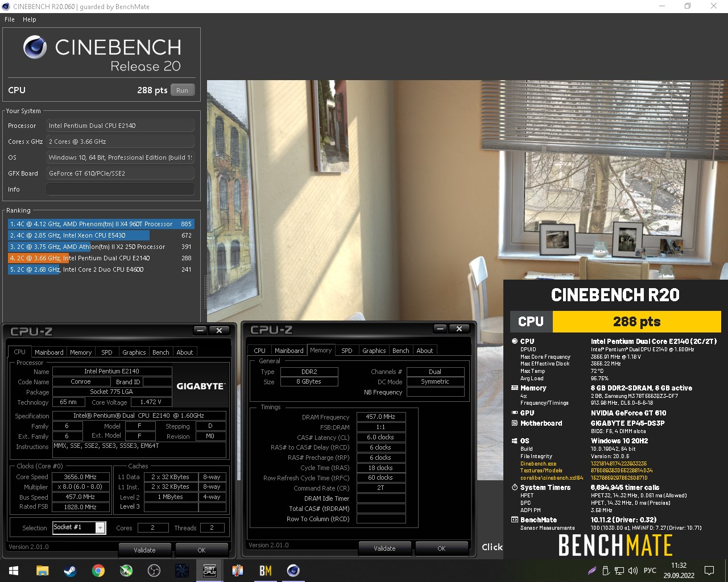Switch to the CPU-Z taskbar icon

209,571
